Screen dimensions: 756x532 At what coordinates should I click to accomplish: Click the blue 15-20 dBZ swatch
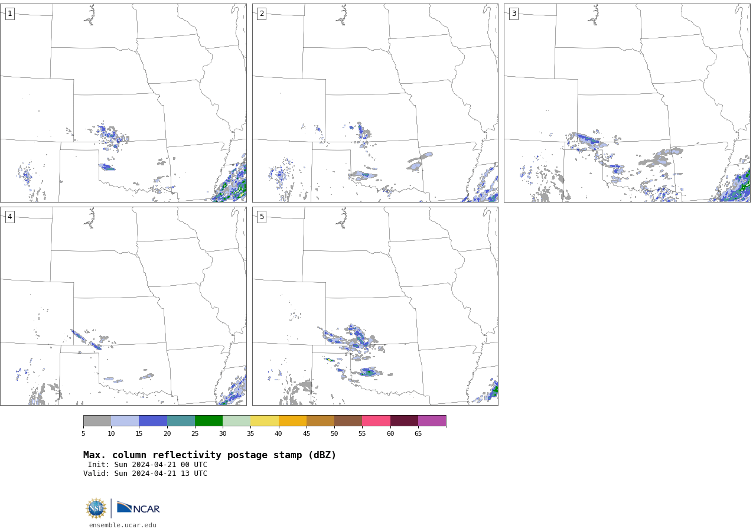click(x=153, y=420)
